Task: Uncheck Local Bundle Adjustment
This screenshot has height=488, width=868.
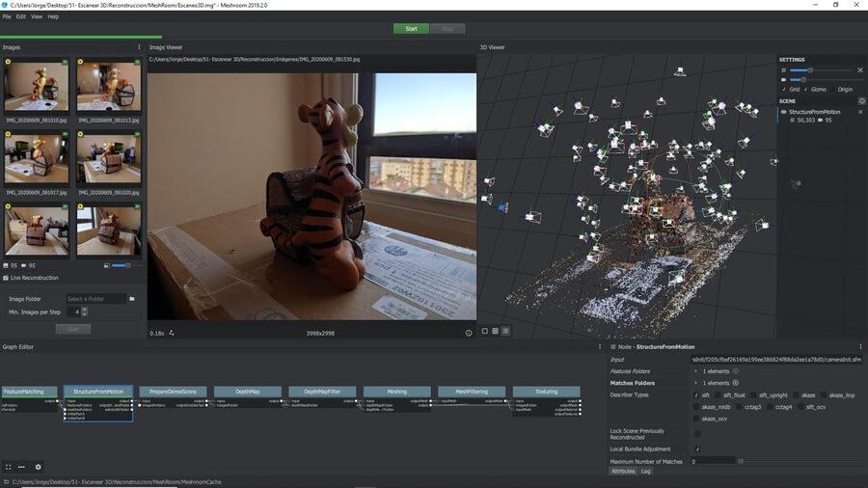Action: 697,448
